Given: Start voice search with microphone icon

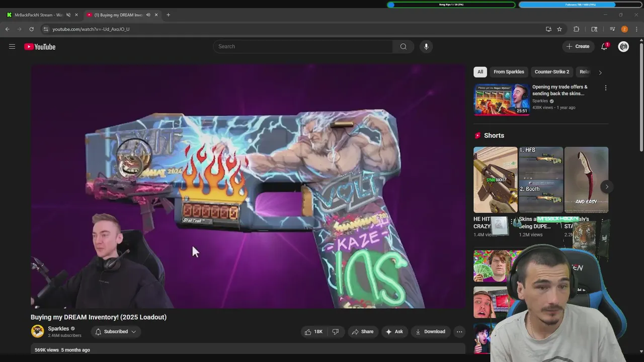Looking at the screenshot, I should (426, 46).
